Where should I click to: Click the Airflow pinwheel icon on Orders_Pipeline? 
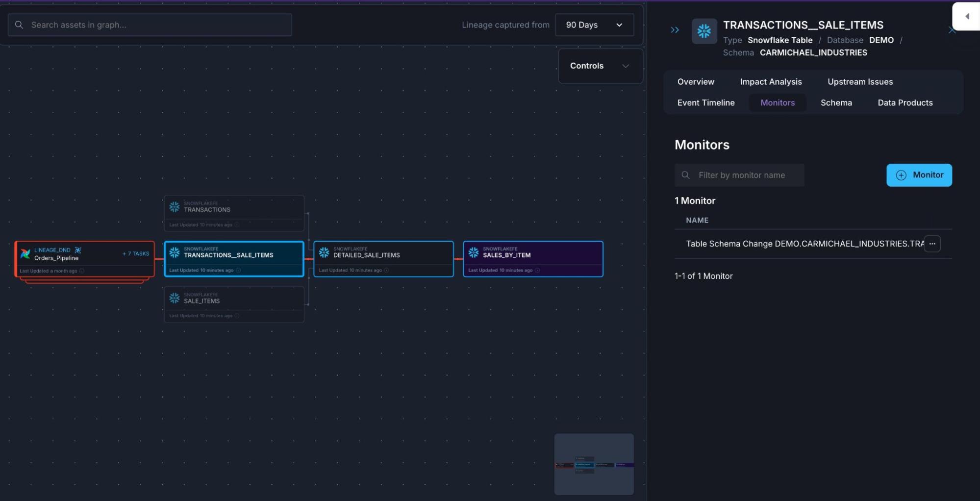pyautogui.click(x=25, y=254)
